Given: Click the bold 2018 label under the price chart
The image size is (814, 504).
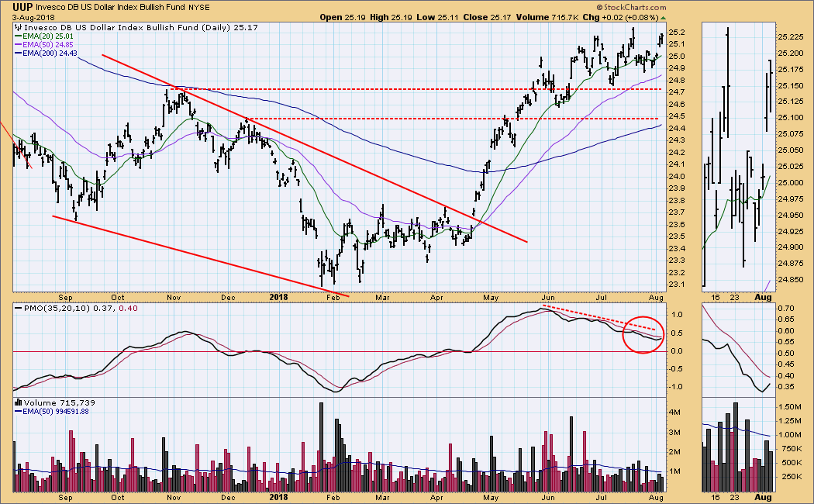Looking at the screenshot, I should [279, 298].
